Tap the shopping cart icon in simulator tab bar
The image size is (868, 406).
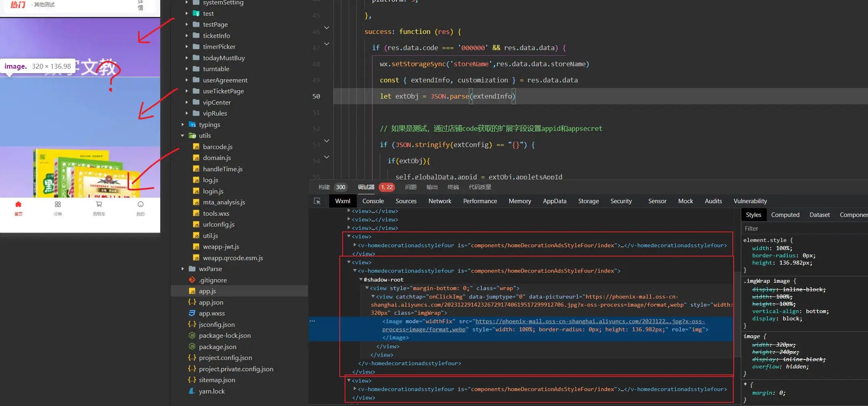click(99, 204)
